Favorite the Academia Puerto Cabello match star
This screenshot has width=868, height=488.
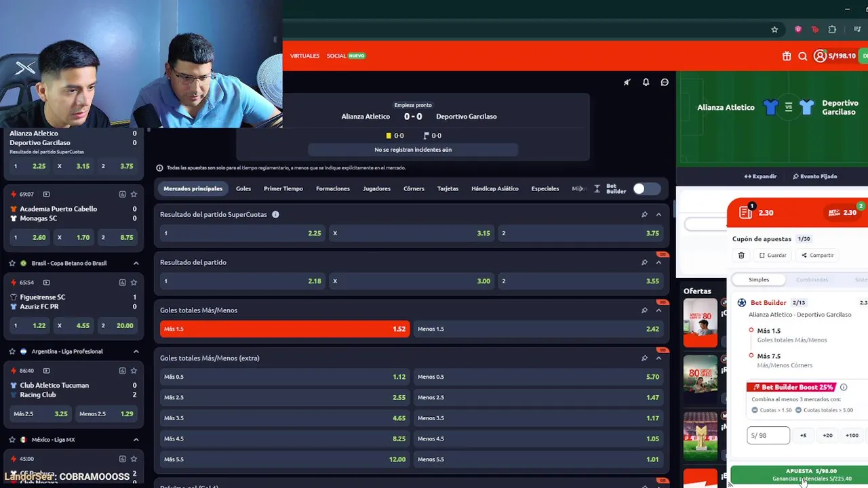point(134,195)
